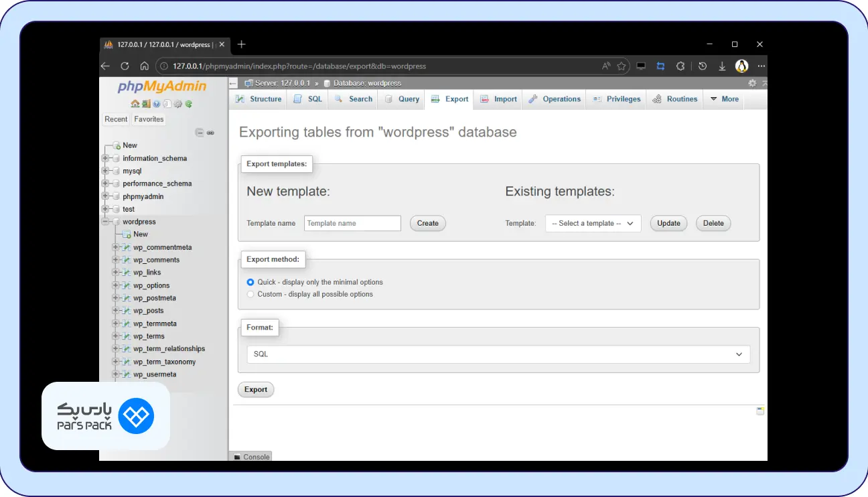Open the Routines tab
The image size is (868, 497).
675,99
